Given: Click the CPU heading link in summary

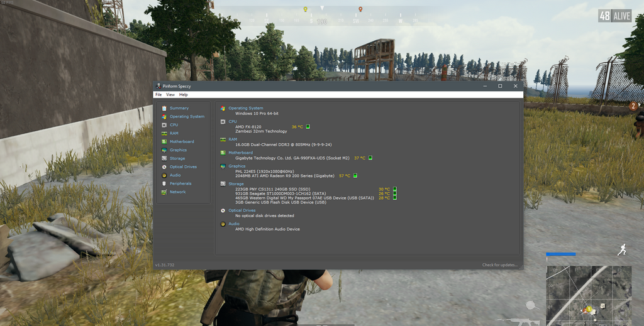Looking at the screenshot, I should tap(233, 122).
